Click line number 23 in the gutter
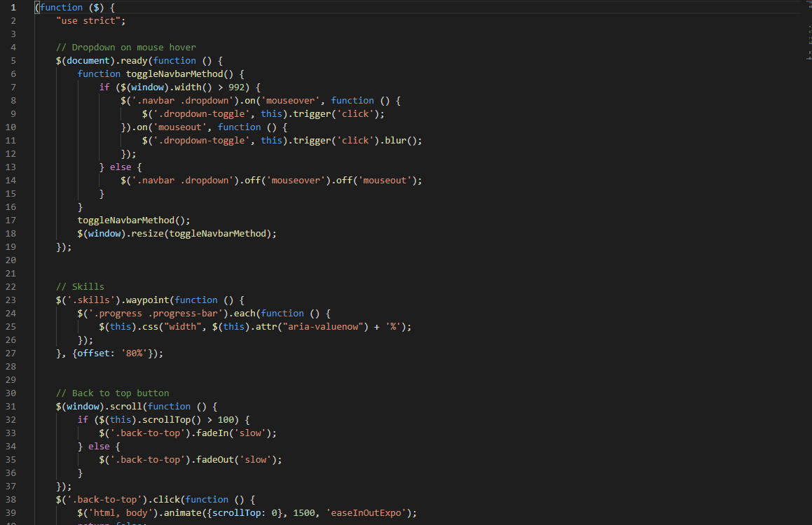 coord(11,300)
